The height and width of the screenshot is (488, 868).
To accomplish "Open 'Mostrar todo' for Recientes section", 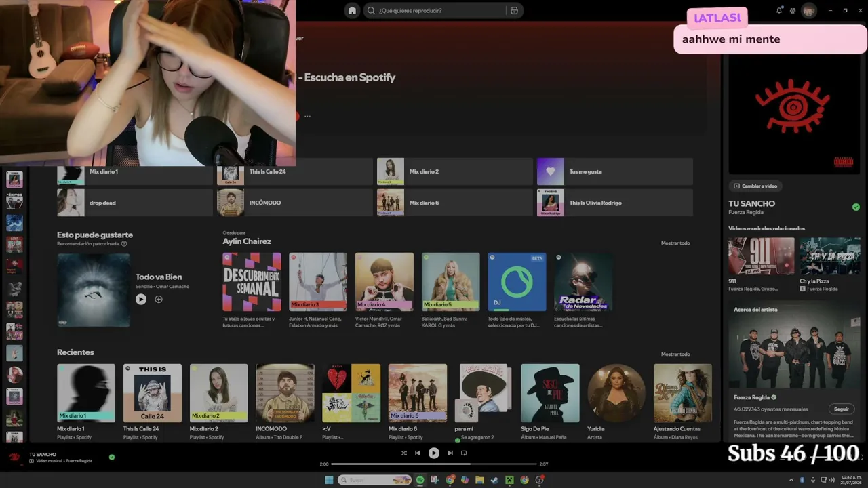I will pyautogui.click(x=675, y=354).
